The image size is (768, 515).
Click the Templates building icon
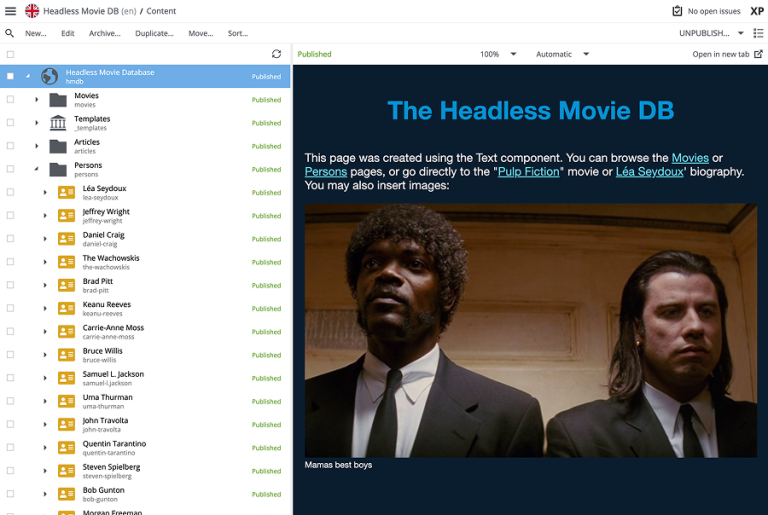pos(58,123)
